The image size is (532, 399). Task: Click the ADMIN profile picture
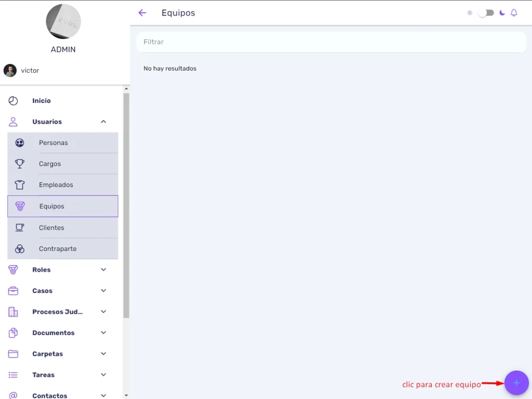63,21
